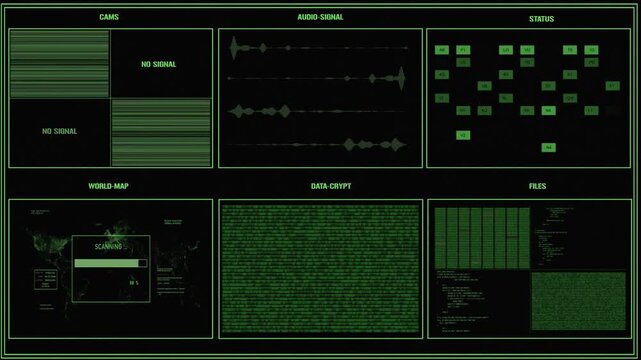Open the CAMS panel title

click(x=109, y=17)
